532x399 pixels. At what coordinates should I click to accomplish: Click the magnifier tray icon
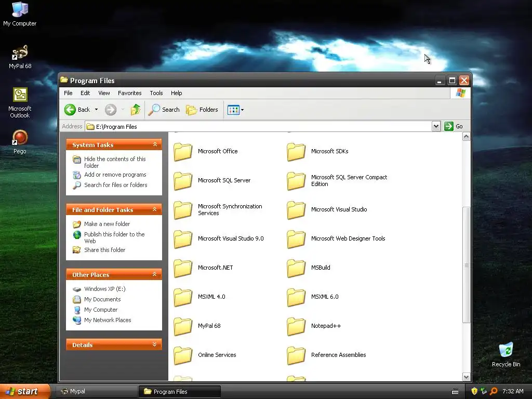(x=494, y=391)
